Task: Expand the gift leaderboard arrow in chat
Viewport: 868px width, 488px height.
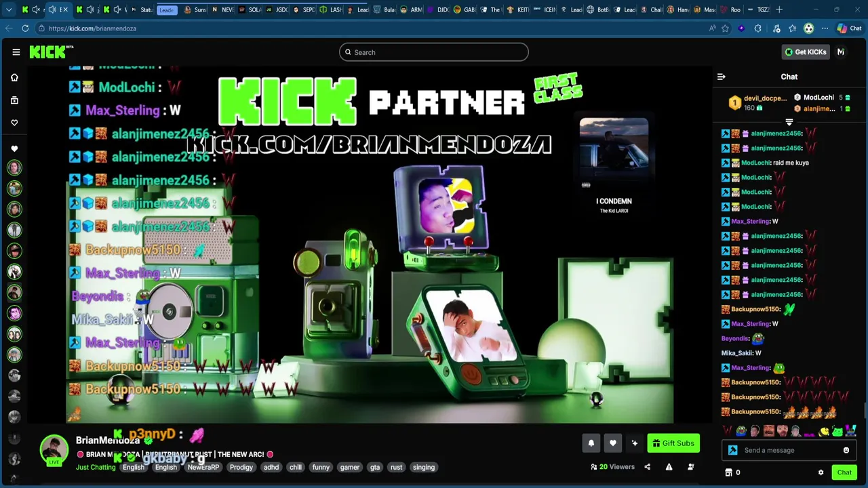Action: point(789,123)
